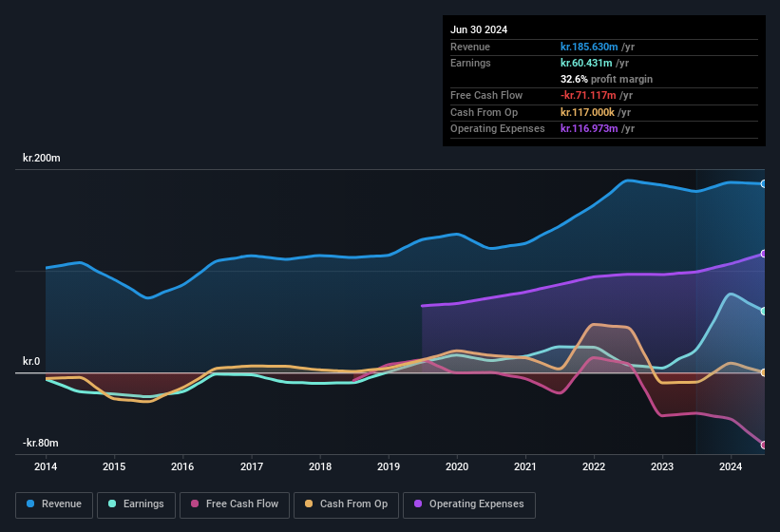Toggle the Earnings legend series
The height and width of the screenshot is (532, 780).
pyautogui.click(x=136, y=504)
